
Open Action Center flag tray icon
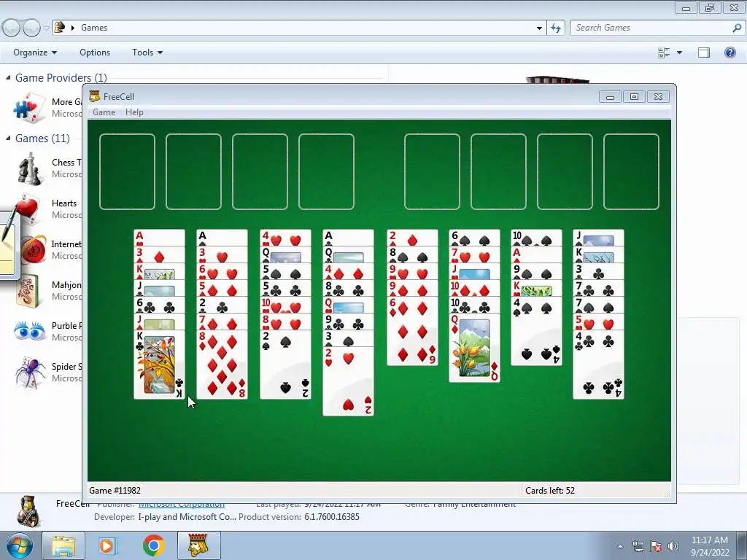click(656, 546)
